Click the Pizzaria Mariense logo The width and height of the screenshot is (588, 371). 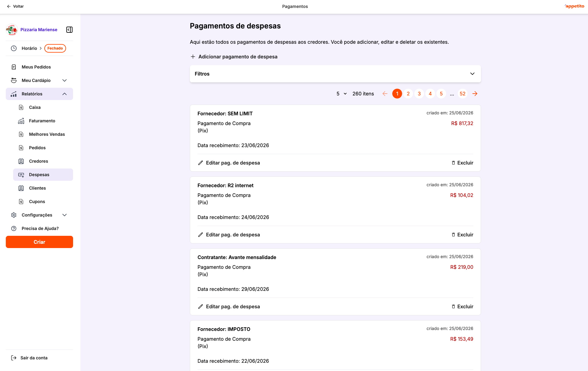(x=12, y=30)
